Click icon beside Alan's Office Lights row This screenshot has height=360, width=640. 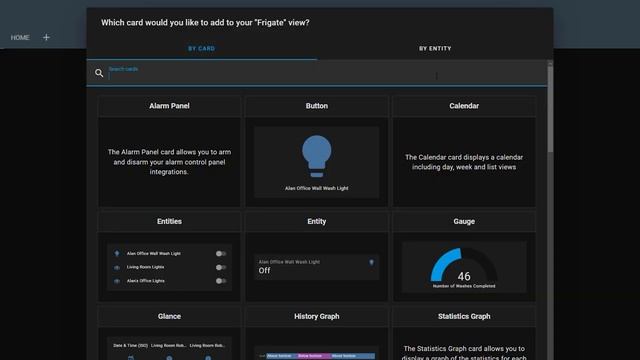(117, 281)
